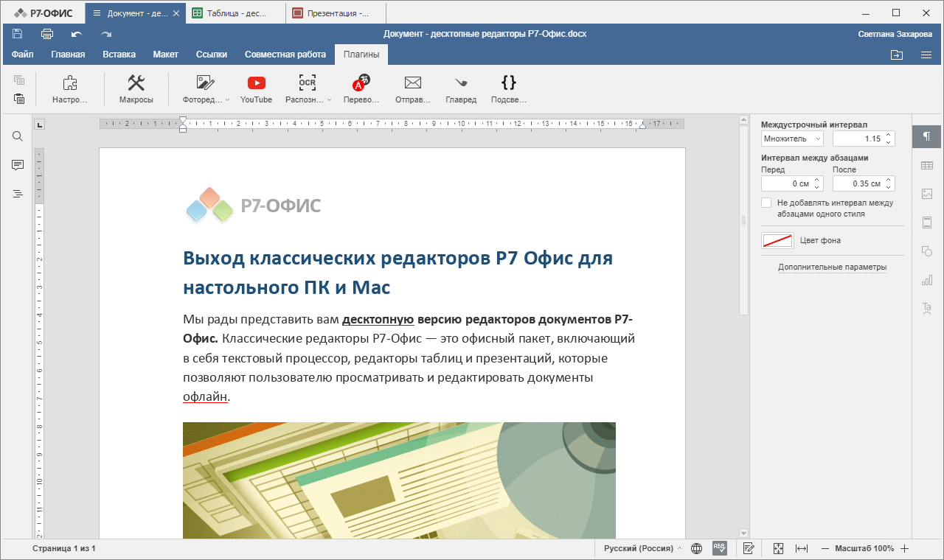Open text art settings in right sidebar
The width and height of the screenshot is (944, 560).
(x=927, y=308)
